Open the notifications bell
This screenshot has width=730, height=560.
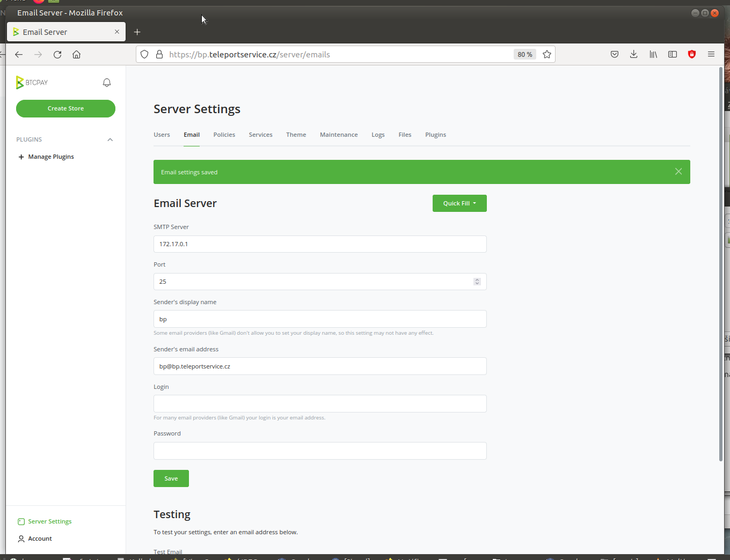107,82
